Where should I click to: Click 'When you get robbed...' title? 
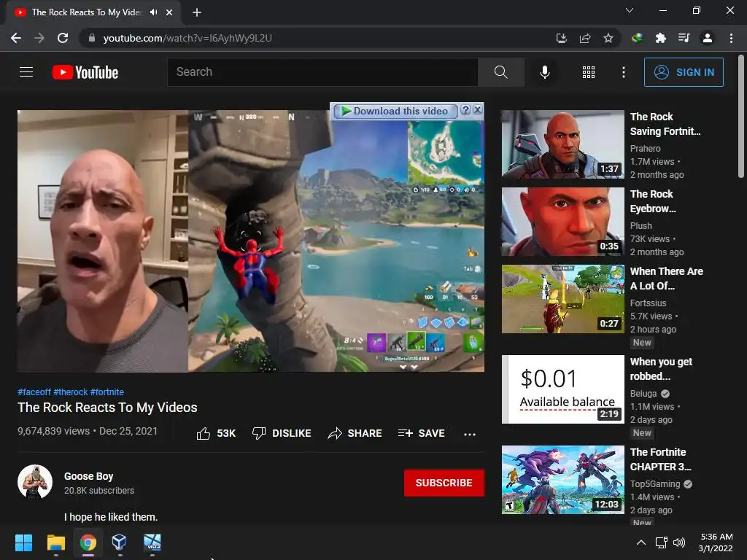coord(661,369)
